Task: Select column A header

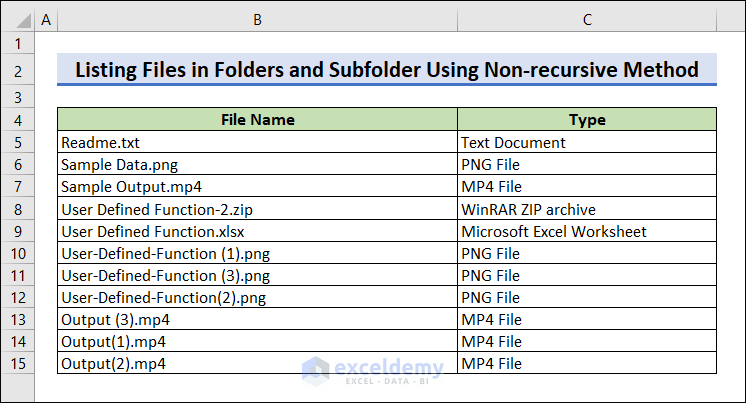Action: coord(46,19)
